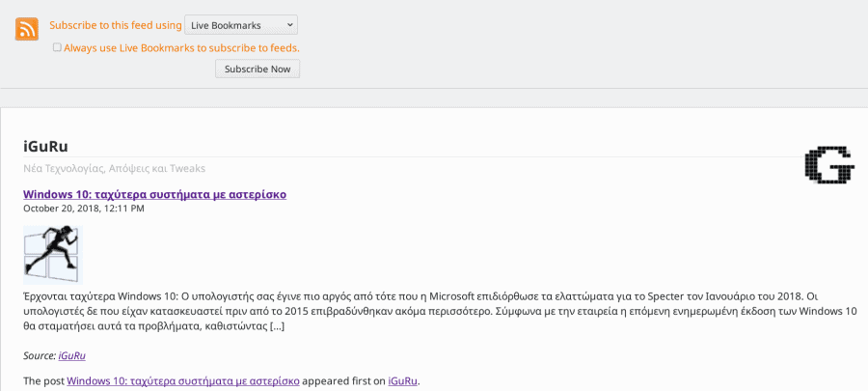Click the orange RSS feed icon

[27, 29]
